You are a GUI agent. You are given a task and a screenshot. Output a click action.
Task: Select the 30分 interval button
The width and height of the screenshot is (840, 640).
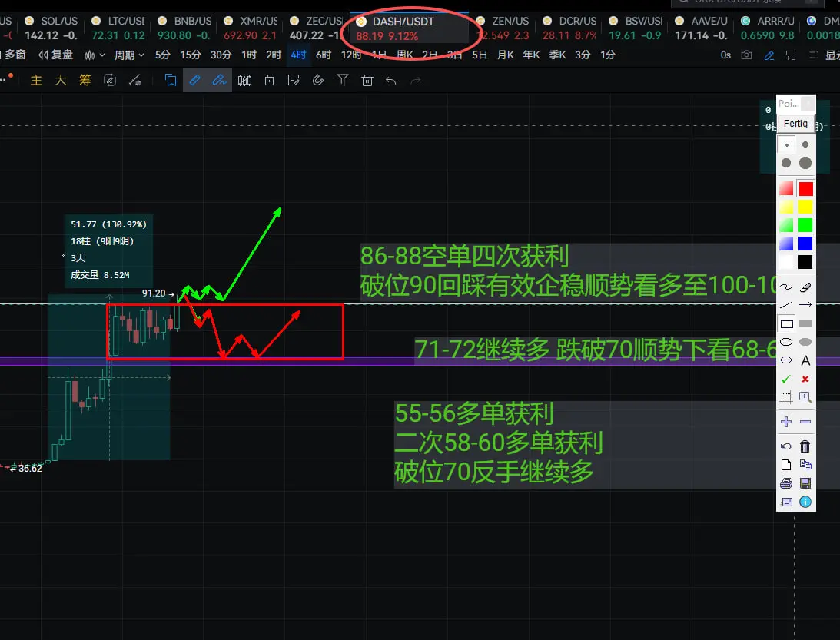point(221,55)
